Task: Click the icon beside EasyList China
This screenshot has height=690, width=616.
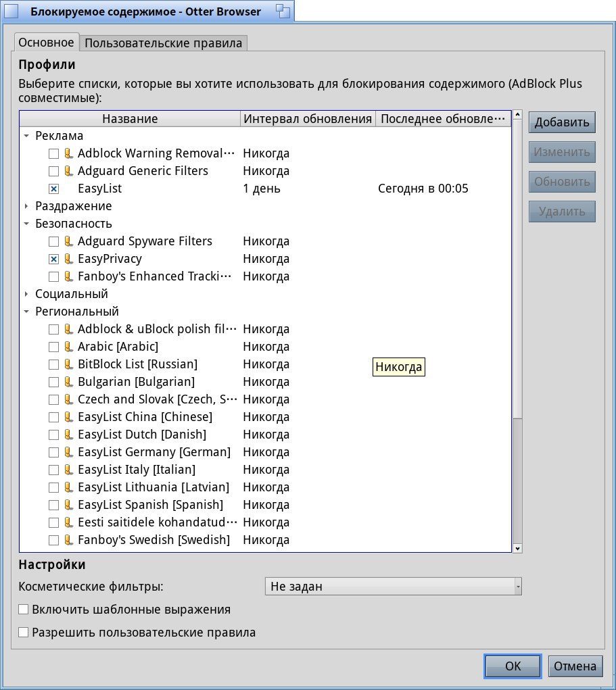Action: [x=68, y=417]
